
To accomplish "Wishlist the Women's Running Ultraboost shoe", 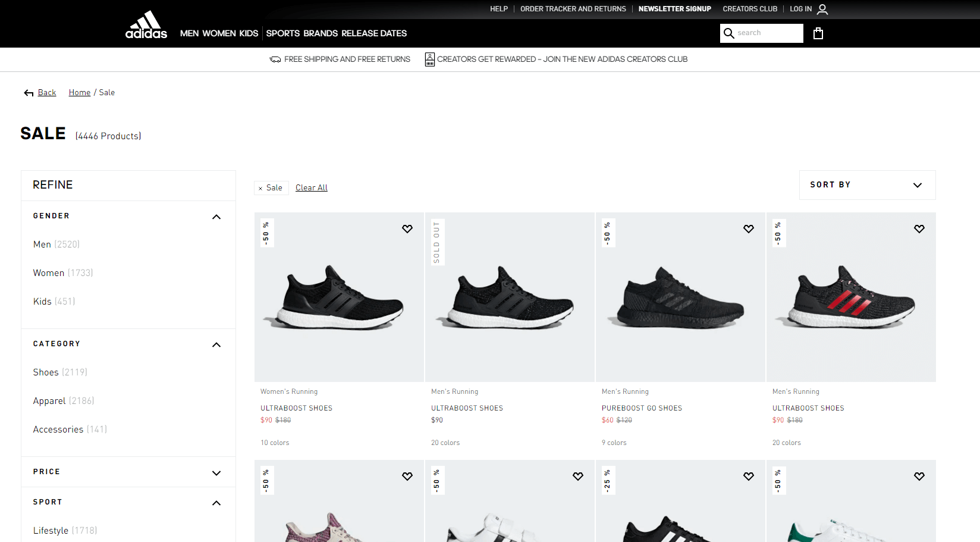I will (407, 229).
